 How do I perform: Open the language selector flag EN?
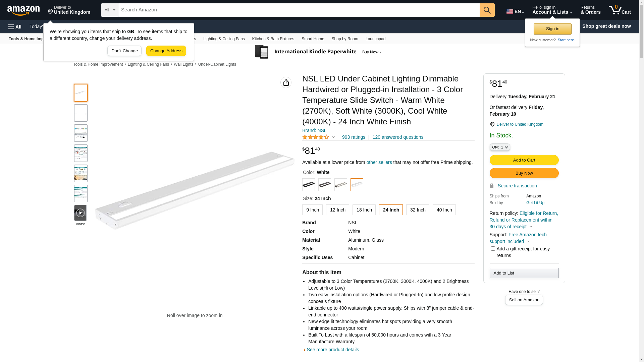515,11
